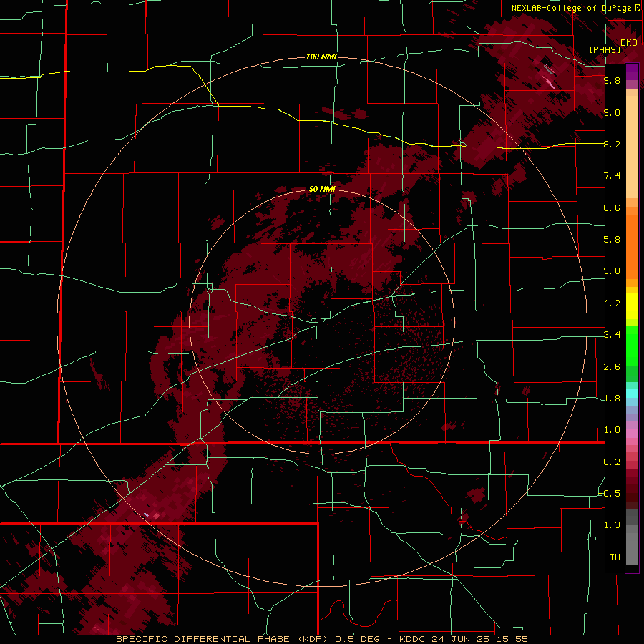The image size is (644, 644).
Task: Select the 6.6 value on color scale
Action: (612, 208)
